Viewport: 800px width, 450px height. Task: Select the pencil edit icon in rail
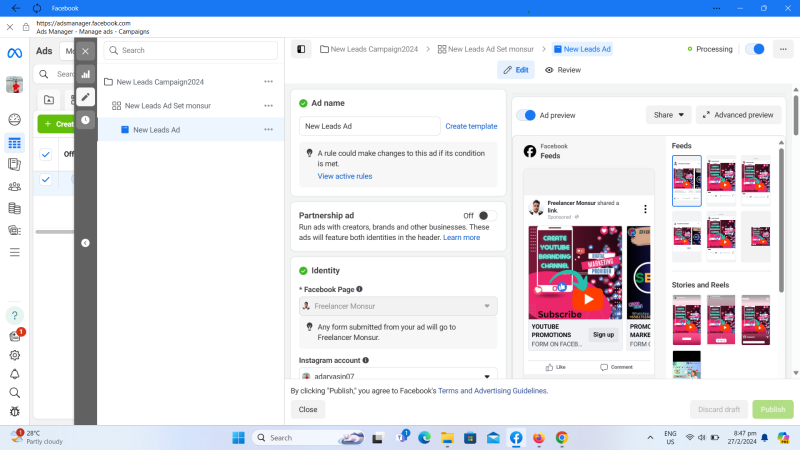[85, 97]
